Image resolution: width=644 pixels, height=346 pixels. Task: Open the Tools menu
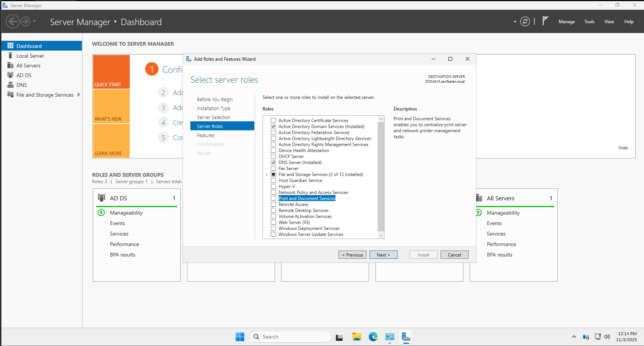click(589, 22)
